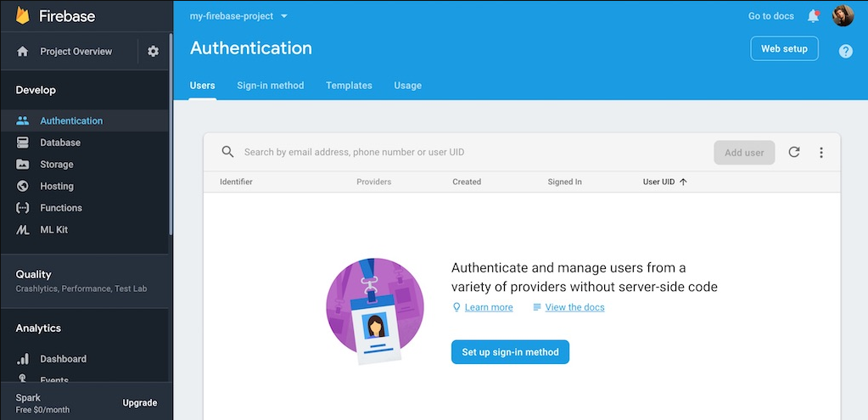The width and height of the screenshot is (868, 420).
Task: Expand the Analytics section header
Action: 38,328
